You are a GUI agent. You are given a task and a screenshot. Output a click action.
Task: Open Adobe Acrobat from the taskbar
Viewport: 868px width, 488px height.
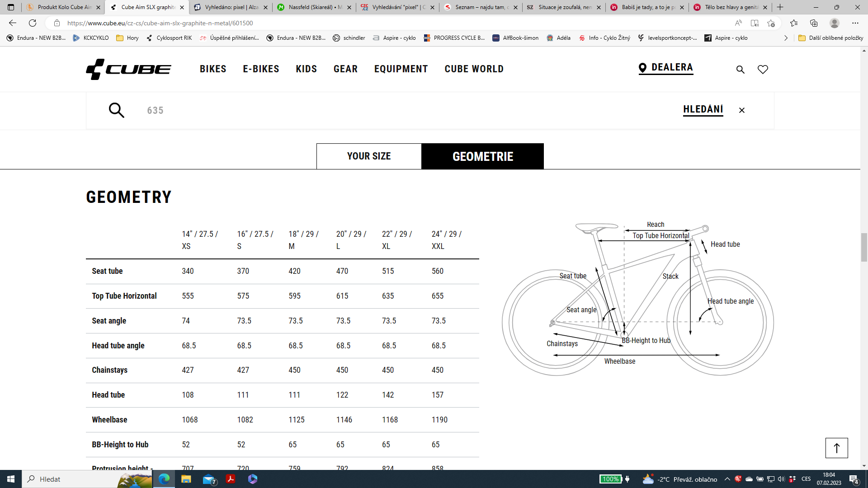pos(231,479)
